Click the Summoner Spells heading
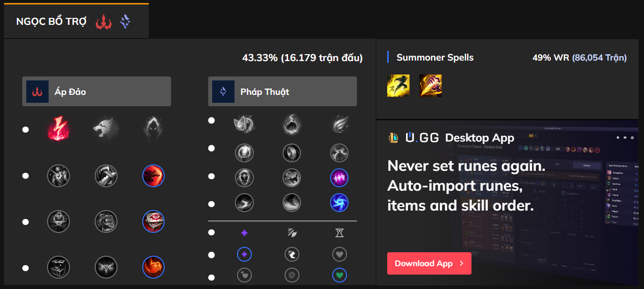The height and width of the screenshot is (289, 644). (x=435, y=58)
